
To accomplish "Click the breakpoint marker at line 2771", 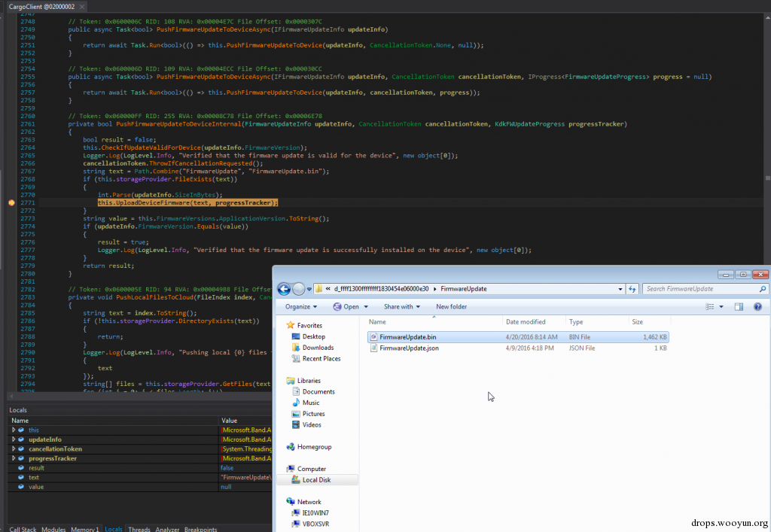I will 11,203.
